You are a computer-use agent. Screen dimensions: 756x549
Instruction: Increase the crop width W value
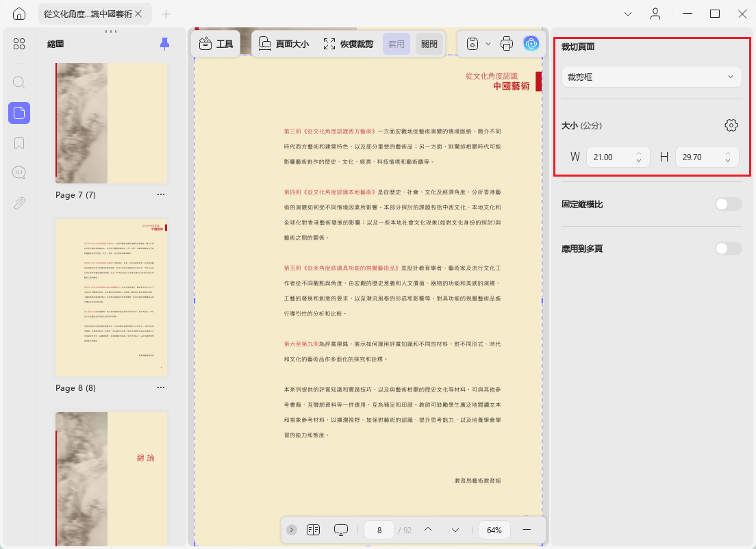639,154
